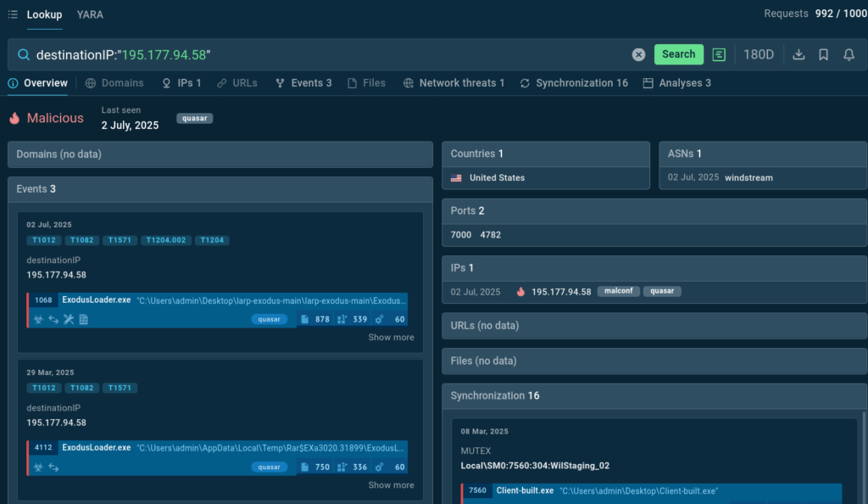The image size is (868, 504).
Task: Click the wrench tools icon on process 1068
Action: point(69,320)
